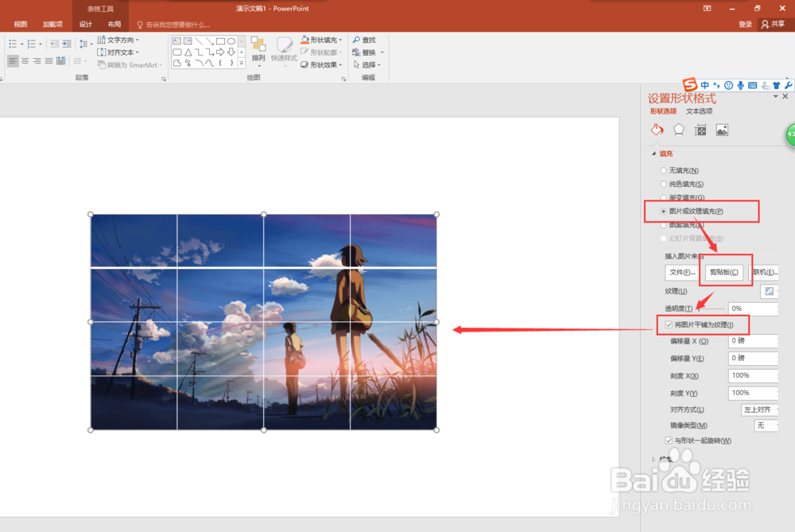Open 形状填充 shape fill dropdown
Image resolution: width=795 pixels, height=532 pixels.
(321, 40)
